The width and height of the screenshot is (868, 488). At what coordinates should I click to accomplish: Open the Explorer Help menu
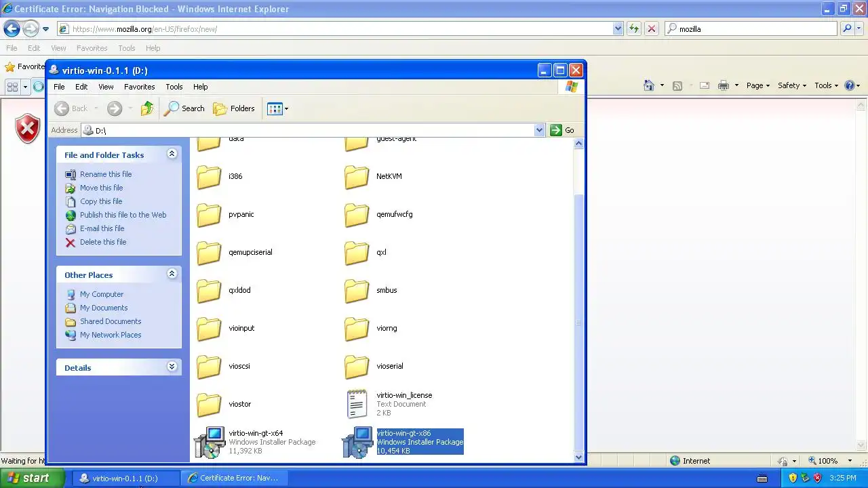coord(200,87)
